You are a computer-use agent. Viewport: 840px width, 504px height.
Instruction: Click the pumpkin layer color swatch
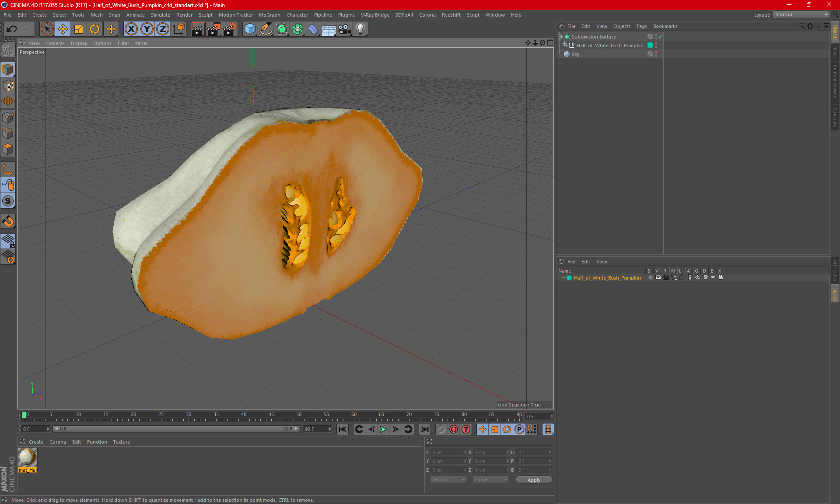pos(569,278)
